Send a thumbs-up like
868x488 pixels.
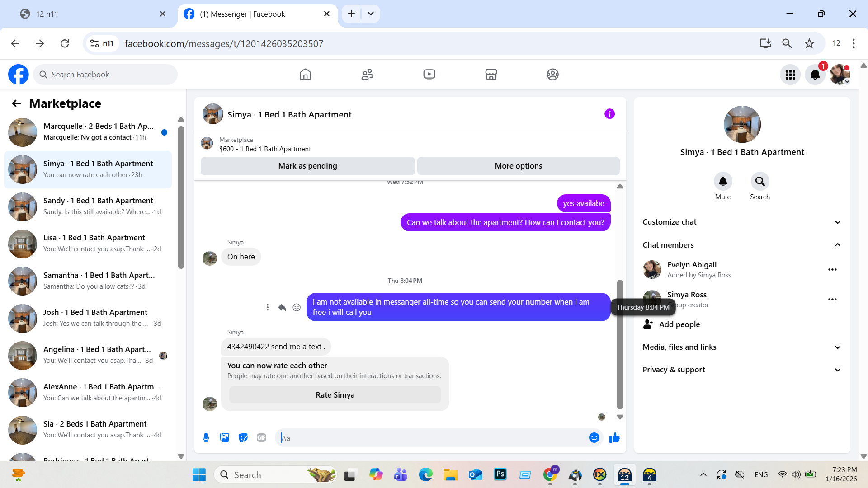[614, 438]
